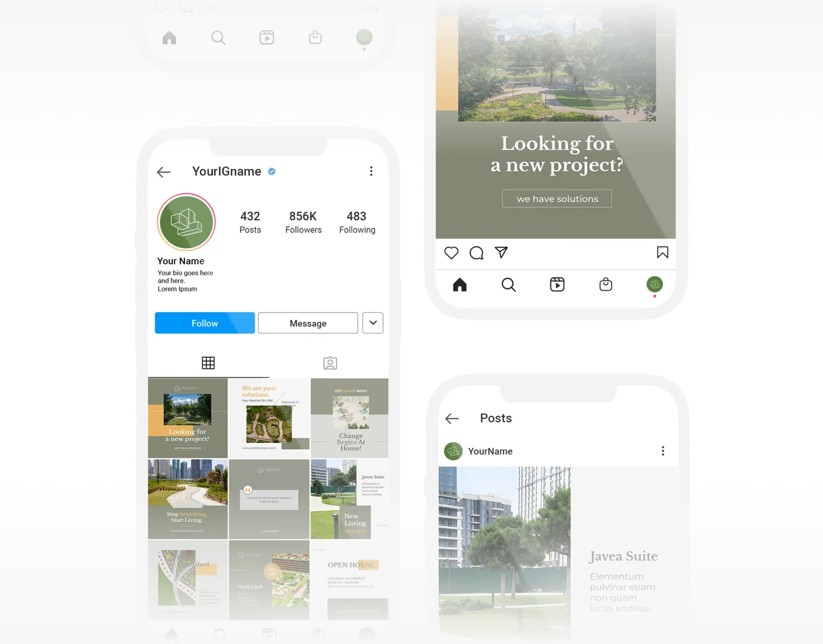Click the Message button on profile
Image resolution: width=823 pixels, height=644 pixels.
click(x=308, y=323)
